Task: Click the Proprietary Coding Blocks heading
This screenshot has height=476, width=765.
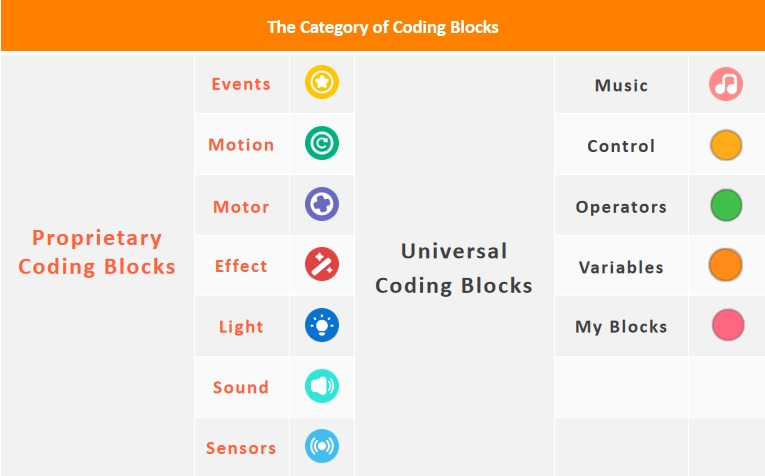Action: (x=97, y=252)
